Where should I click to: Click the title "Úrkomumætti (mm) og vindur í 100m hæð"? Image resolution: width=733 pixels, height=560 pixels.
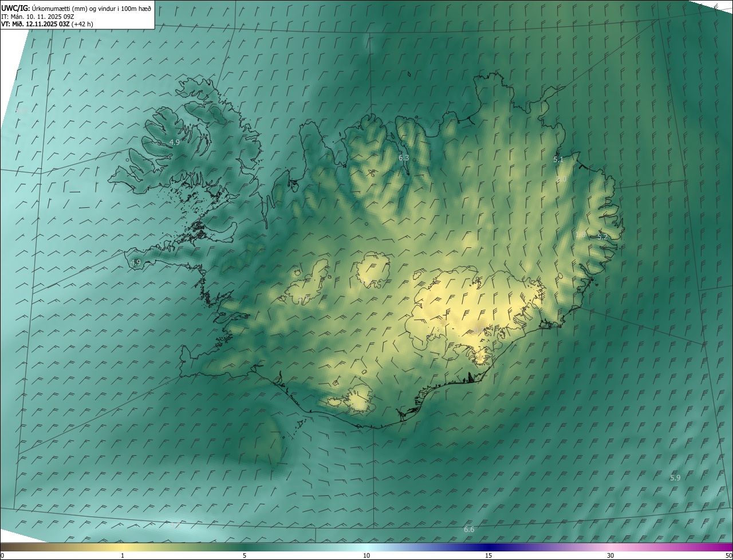click(x=92, y=8)
